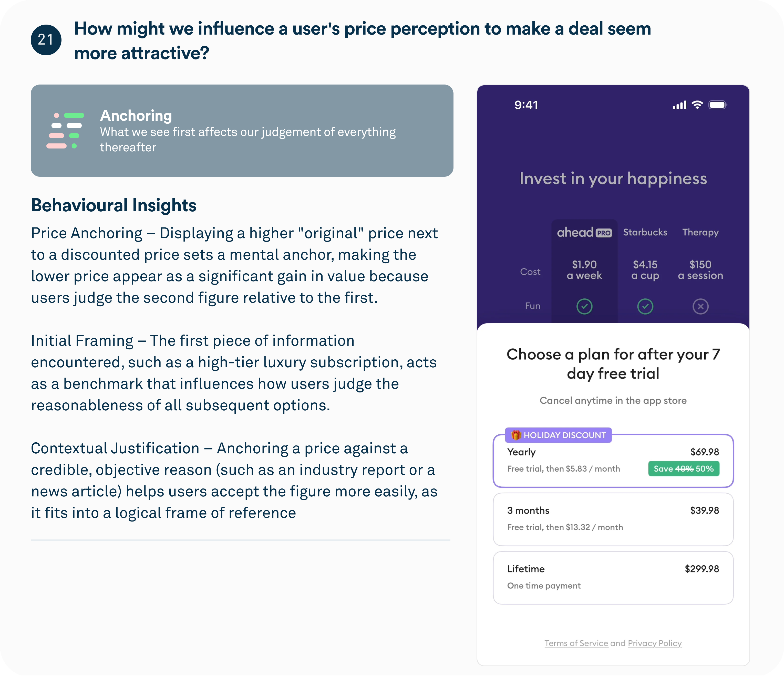Click the Anchoring bars icon
Screen dimensions: 784x677
tap(65, 130)
